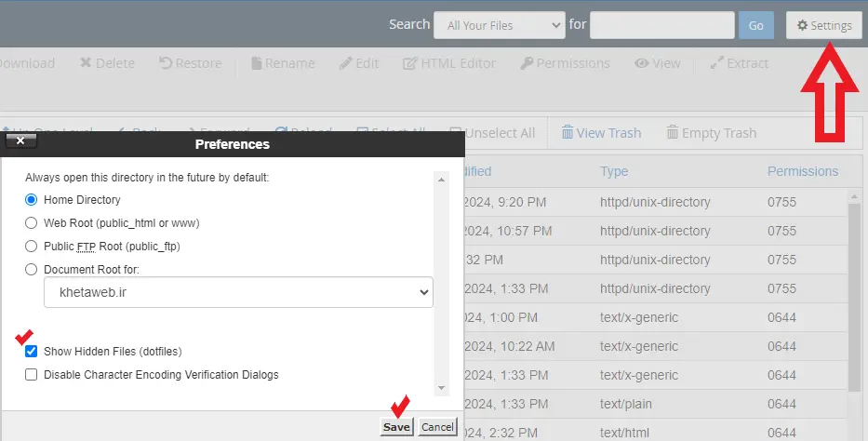Sort by the Permissions column header

coord(803,171)
